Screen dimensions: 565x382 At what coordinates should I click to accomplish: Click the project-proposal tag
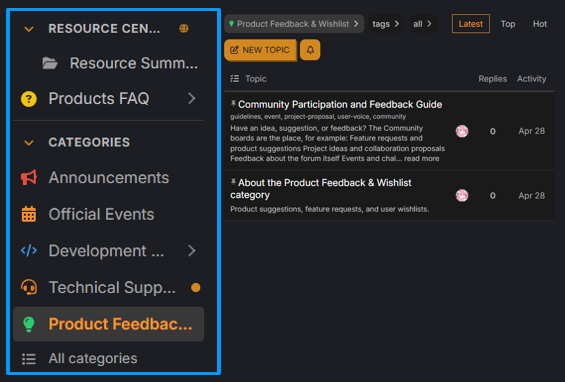(309, 116)
